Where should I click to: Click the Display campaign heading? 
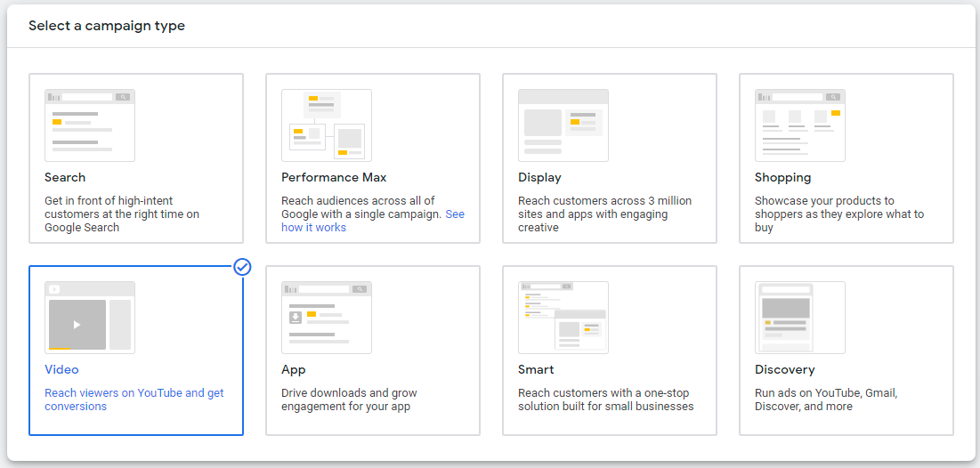click(x=539, y=177)
